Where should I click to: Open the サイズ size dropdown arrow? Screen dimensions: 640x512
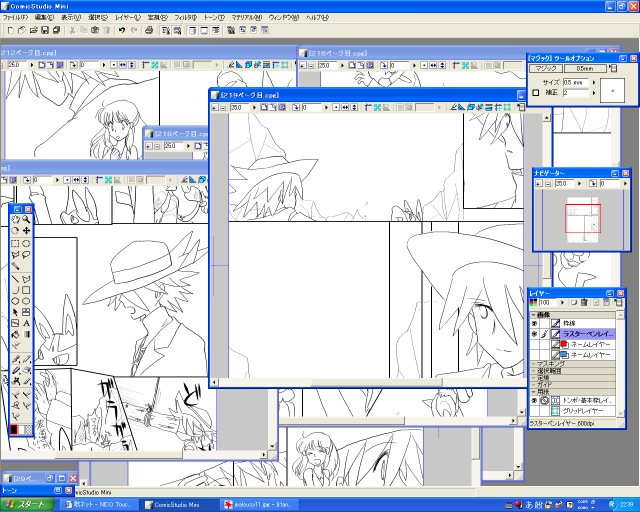point(592,82)
